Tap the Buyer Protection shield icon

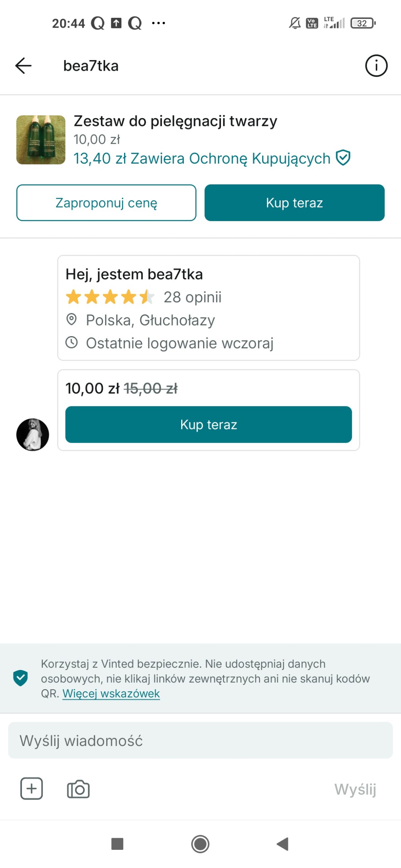click(x=343, y=158)
